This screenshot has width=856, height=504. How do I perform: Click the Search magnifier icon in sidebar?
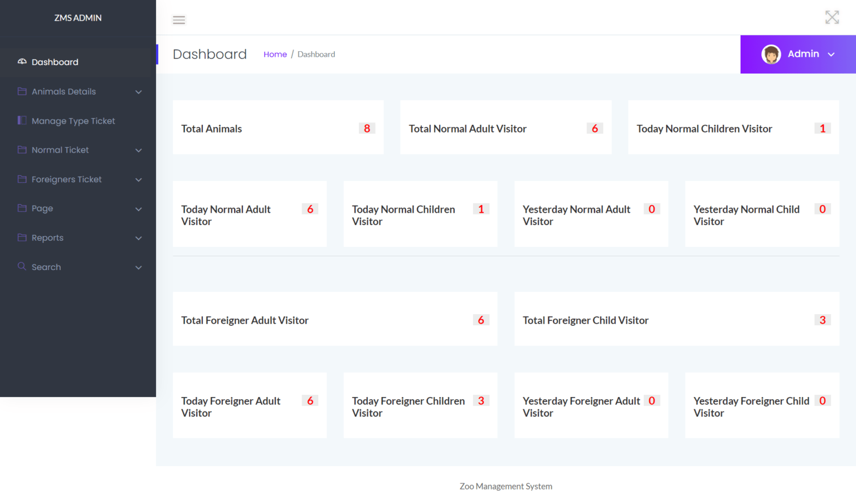21,267
